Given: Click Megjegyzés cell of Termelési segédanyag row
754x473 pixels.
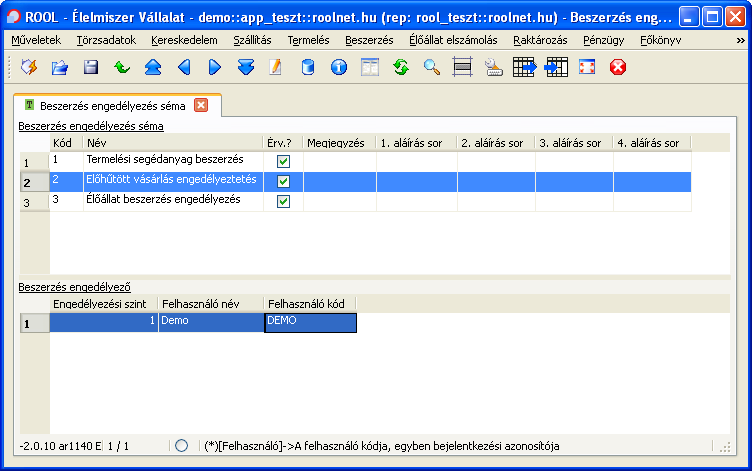Looking at the screenshot, I should tap(340, 162).
